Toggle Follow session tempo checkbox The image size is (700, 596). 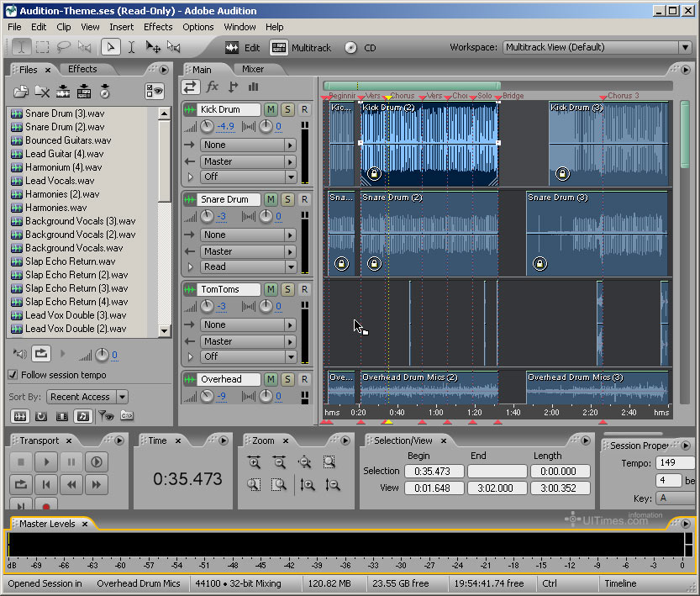pos(13,375)
